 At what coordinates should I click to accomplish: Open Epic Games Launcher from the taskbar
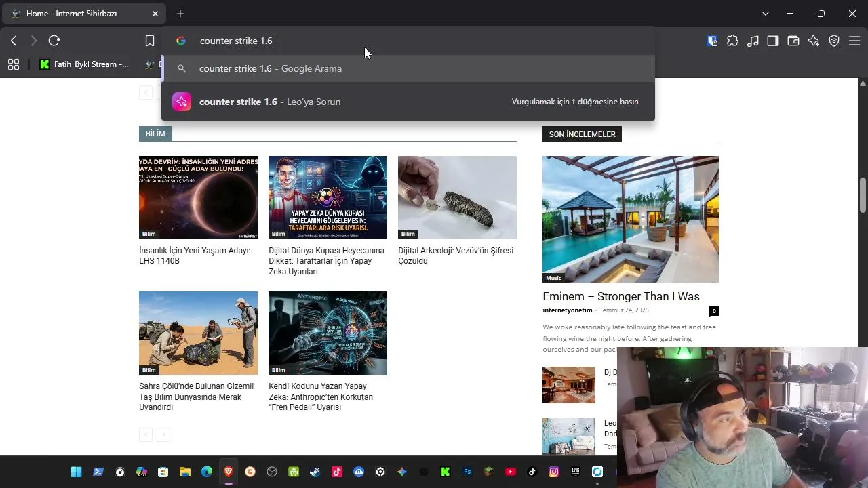[x=576, y=472]
